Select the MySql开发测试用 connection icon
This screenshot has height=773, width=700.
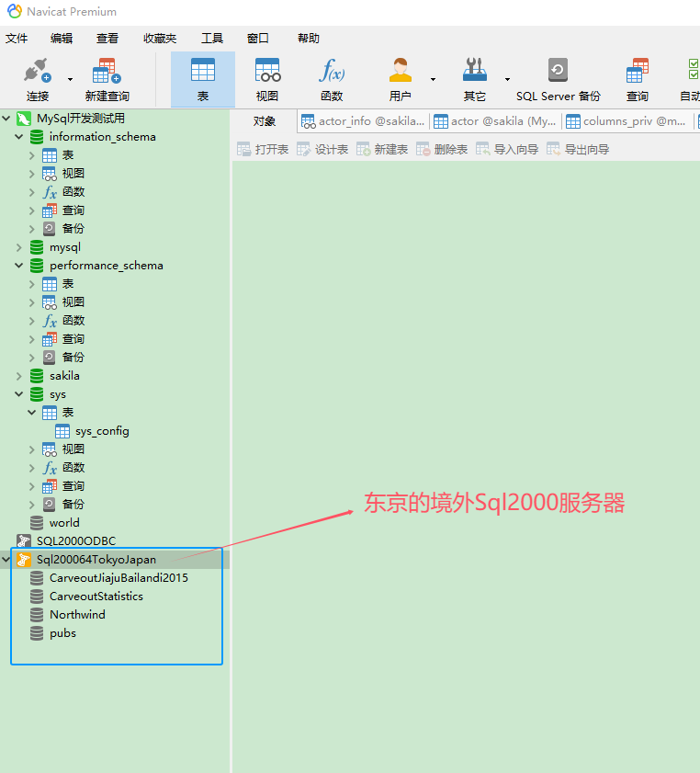tap(24, 119)
